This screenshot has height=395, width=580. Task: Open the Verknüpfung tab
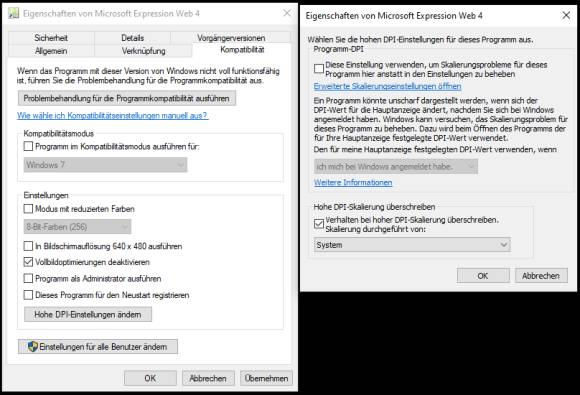point(144,51)
